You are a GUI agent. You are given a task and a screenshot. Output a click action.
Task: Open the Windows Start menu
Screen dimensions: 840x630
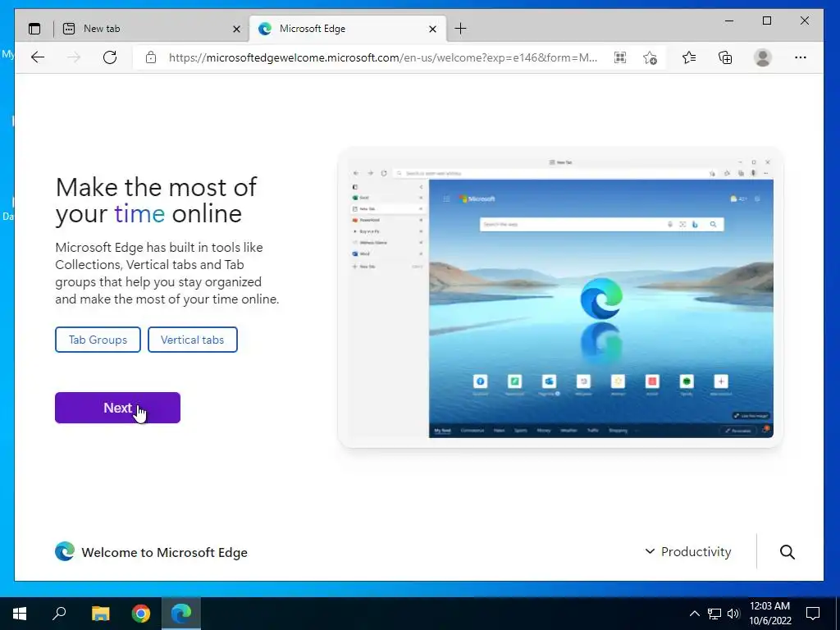click(20, 614)
